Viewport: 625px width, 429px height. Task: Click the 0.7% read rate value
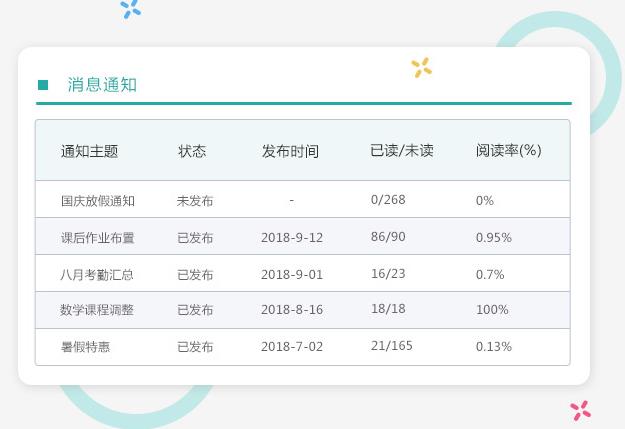[490, 275]
